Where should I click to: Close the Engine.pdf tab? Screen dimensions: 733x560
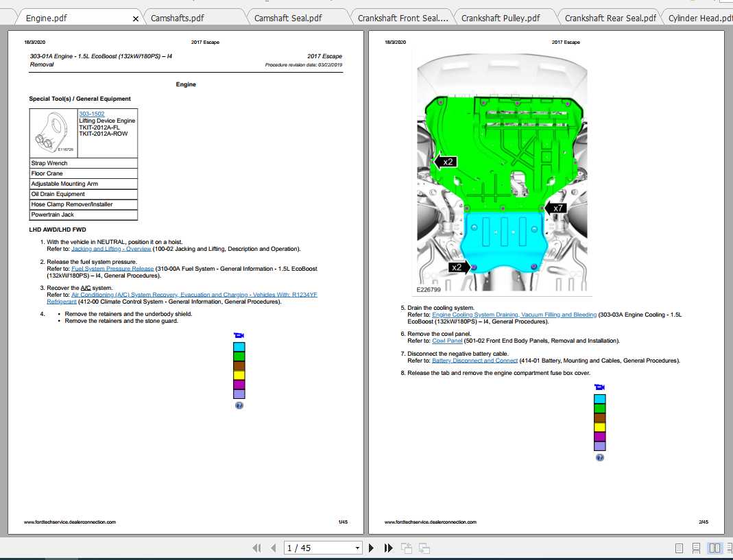point(136,19)
